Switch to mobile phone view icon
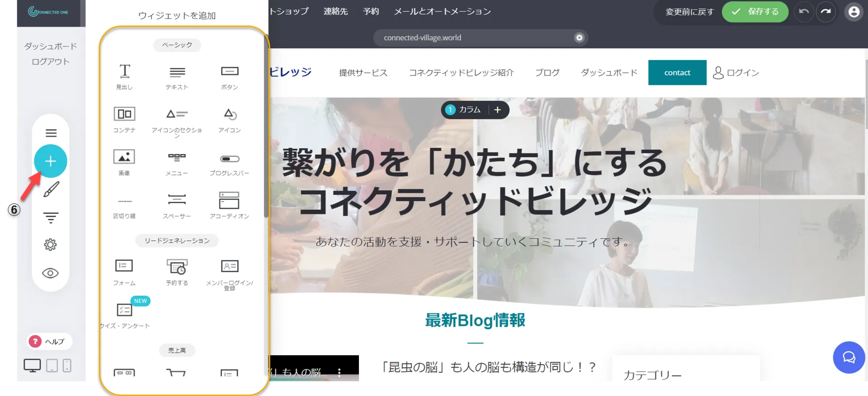868x396 pixels. click(67, 365)
